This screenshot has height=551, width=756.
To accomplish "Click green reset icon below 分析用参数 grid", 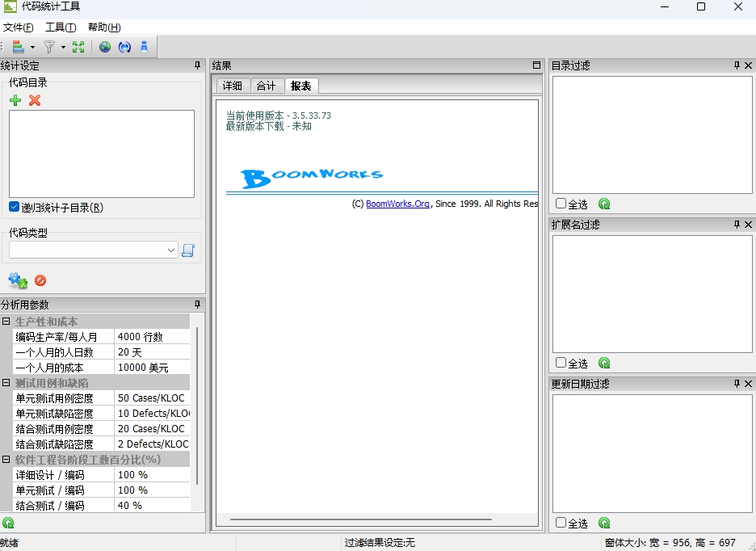I will [8, 523].
